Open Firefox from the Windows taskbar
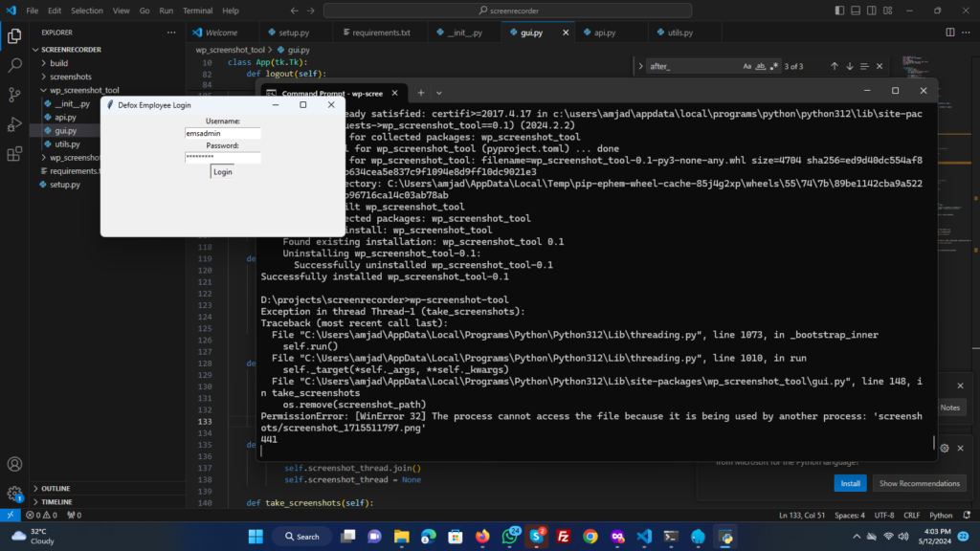 coord(482,537)
